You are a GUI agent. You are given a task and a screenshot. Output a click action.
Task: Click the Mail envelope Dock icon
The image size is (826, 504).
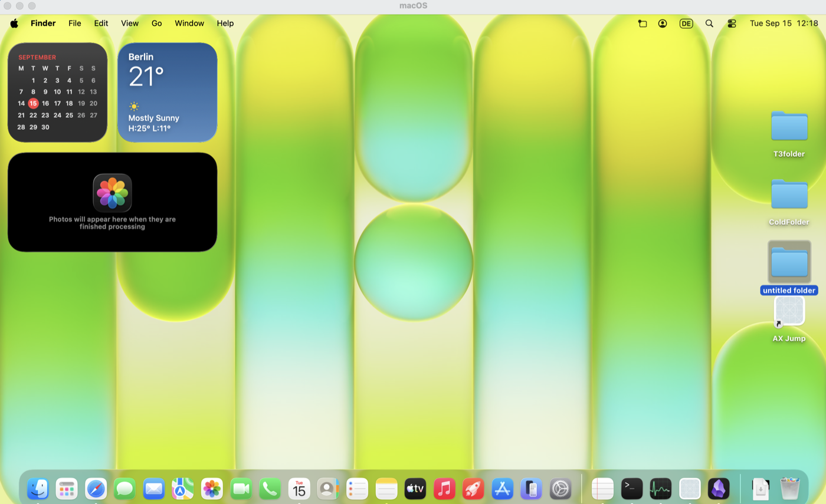pyautogui.click(x=154, y=489)
